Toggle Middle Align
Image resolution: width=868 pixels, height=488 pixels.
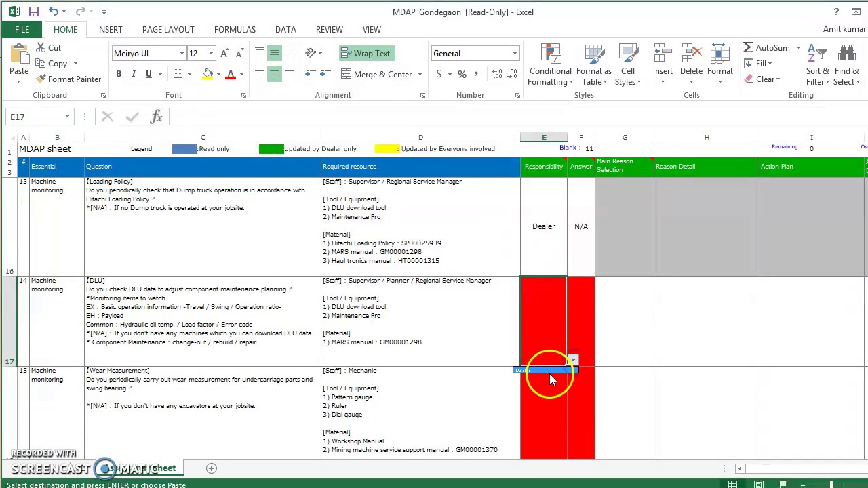[x=275, y=54]
